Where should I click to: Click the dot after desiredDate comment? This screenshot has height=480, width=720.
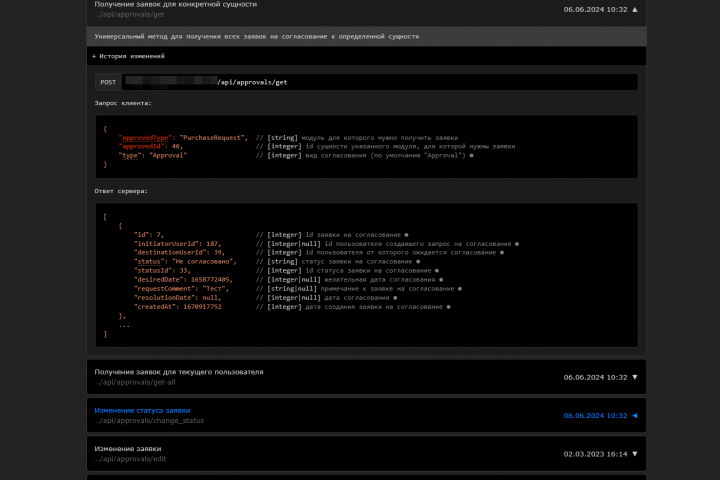click(x=441, y=280)
